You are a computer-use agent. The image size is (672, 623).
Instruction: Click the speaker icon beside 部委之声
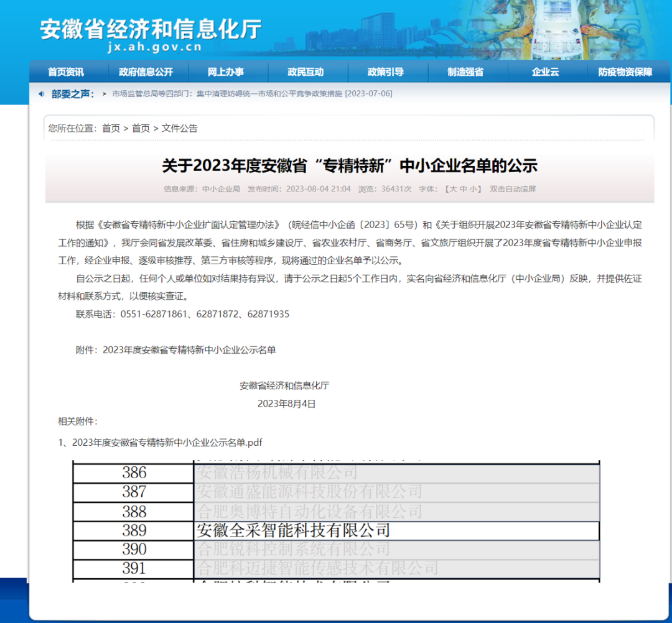(42, 94)
